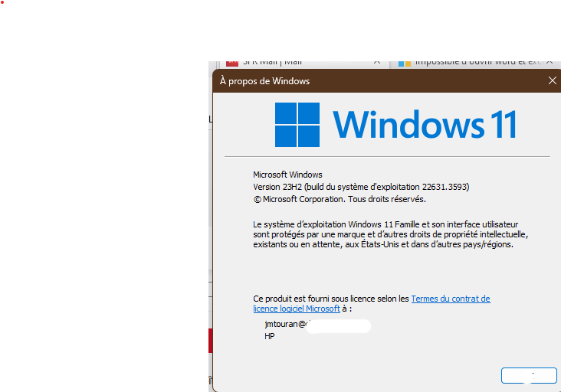Click the Windows 11 wordmark
561x392 pixels.
(425, 124)
